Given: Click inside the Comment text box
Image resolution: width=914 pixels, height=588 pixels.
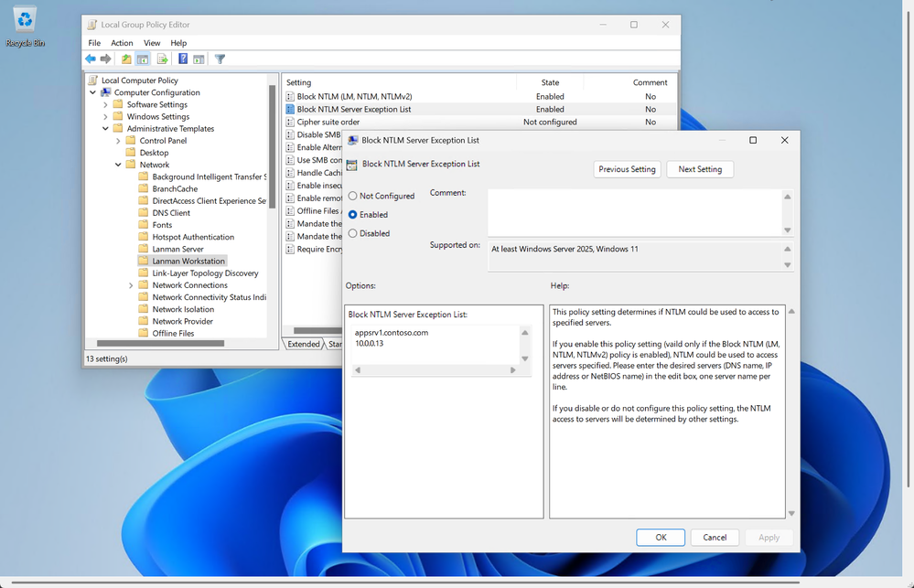Looking at the screenshot, I should pos(635,213).
